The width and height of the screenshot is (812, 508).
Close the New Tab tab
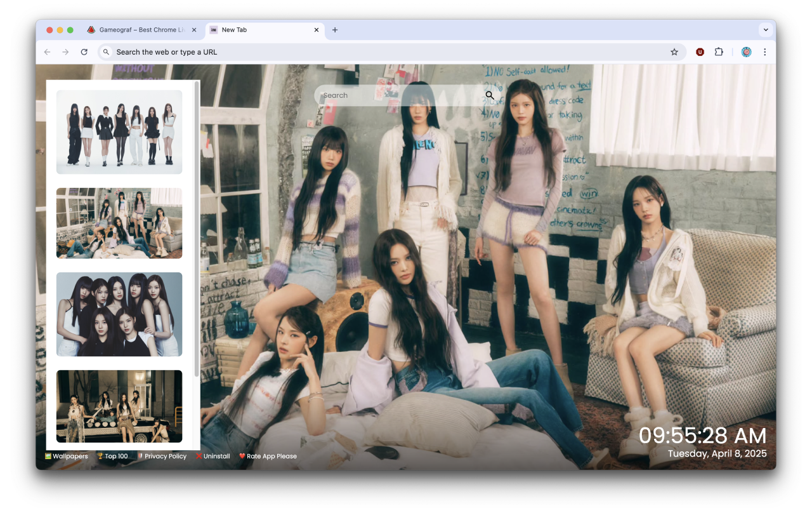pyautogui.click(x=317, y=30)
